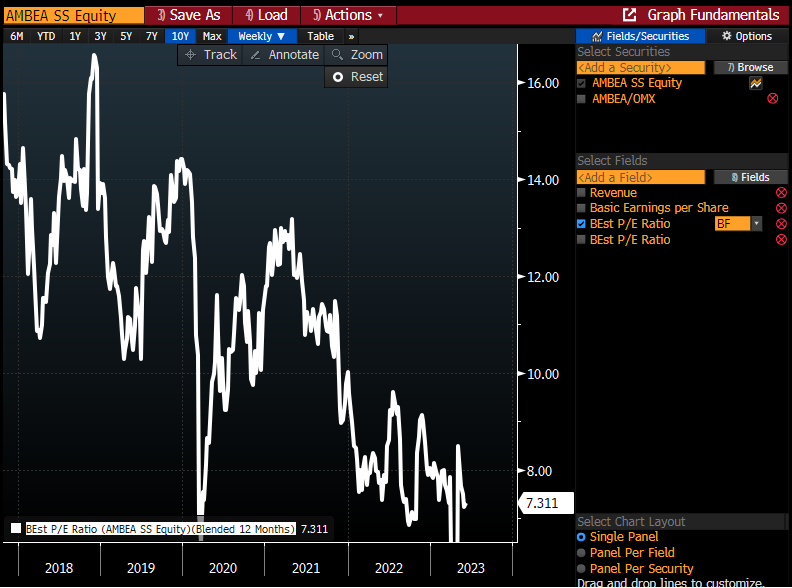Click the BEst P/E Ratio legend label
The width and height of the screenshot is (792, 588).
point(161,529)
